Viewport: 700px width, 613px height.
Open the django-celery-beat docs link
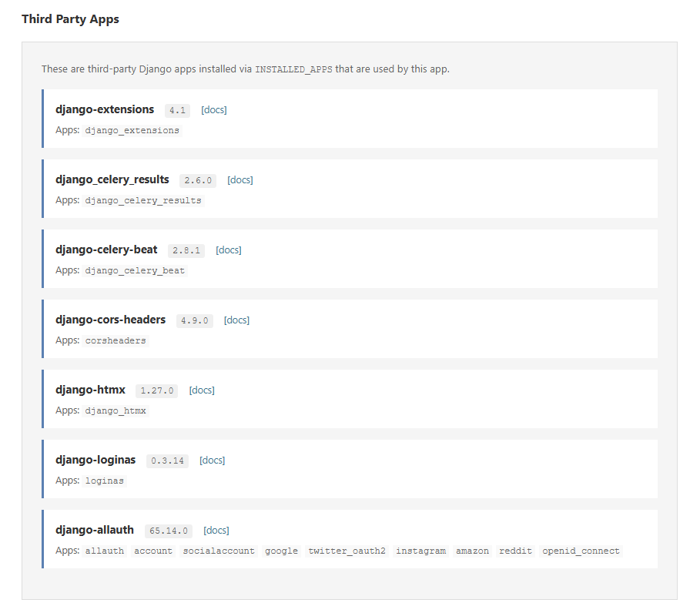pos(229,250)
